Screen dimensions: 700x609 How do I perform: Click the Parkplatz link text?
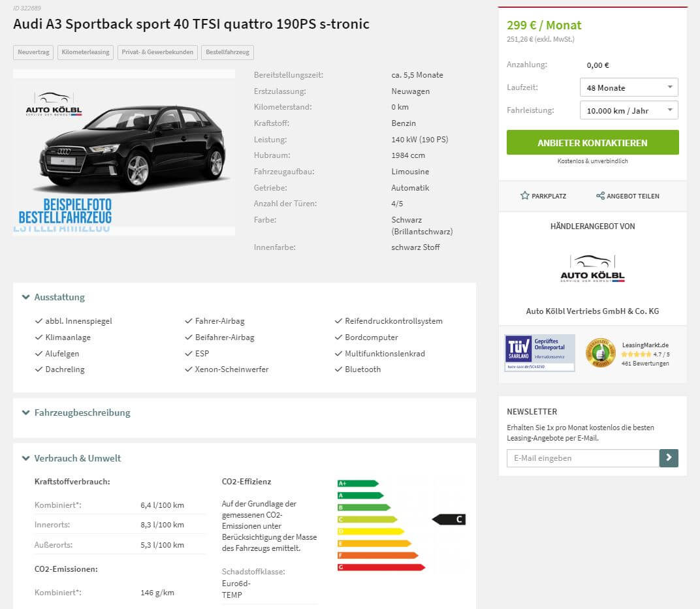click(x=549, y=196)
